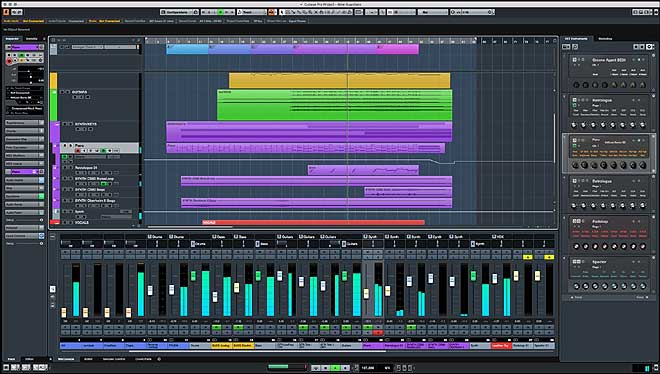Select the Sampler Control tab in lower zone
Screen dimensions: 660x374
[114, 359]
